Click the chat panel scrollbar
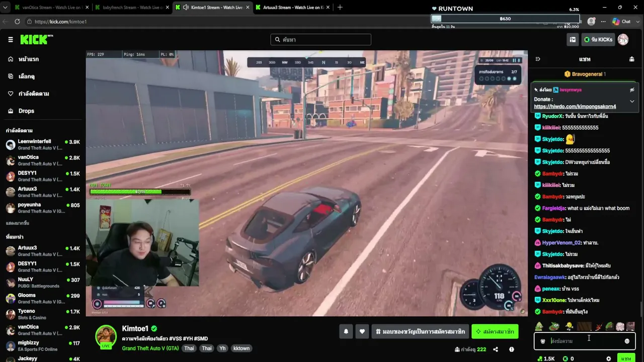The image size is (644, 362). point(641,309)
